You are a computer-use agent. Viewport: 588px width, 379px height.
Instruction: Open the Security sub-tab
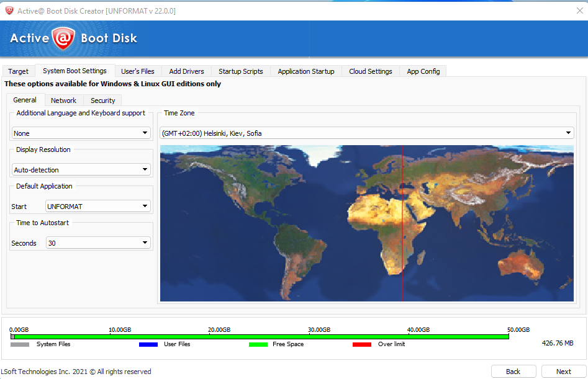tap(102, 100)
